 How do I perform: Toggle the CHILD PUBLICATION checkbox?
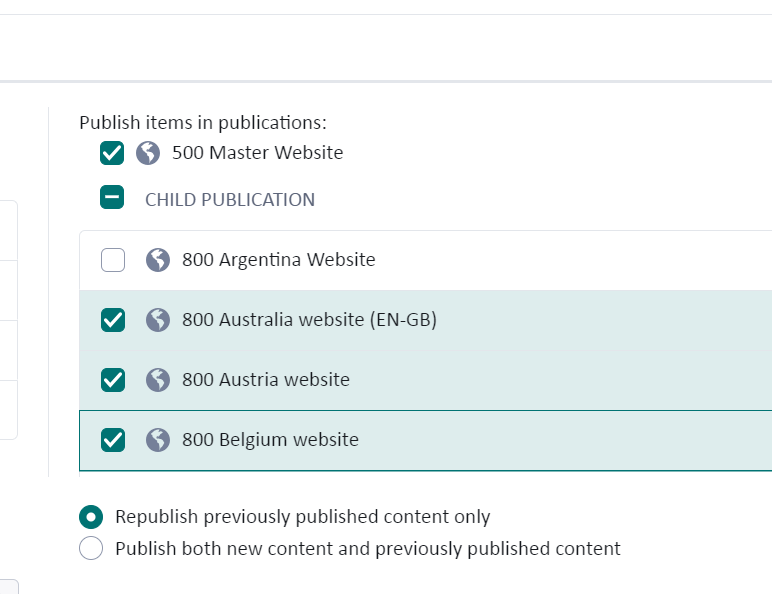112,198
